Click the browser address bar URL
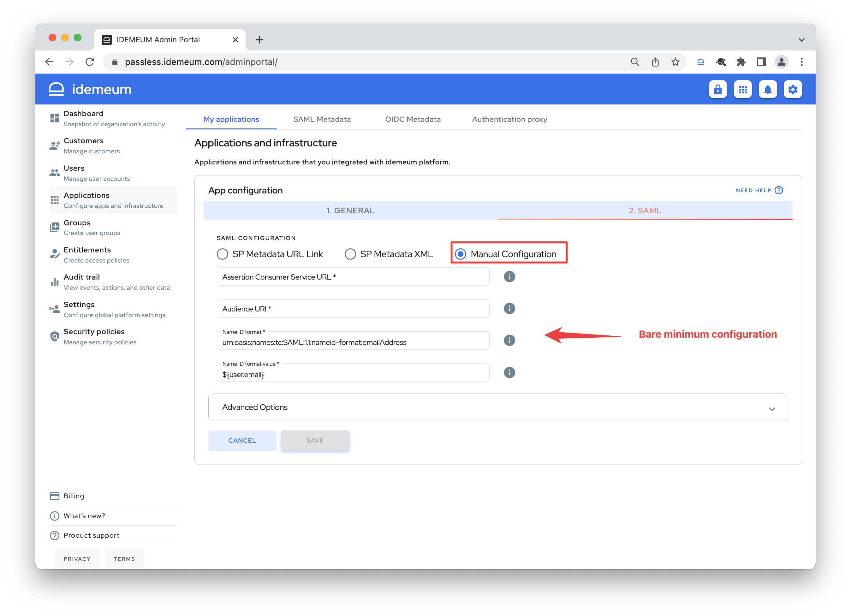The width and height of the screenshot is (851, 616). pyautogui.click(x=201, y=62)
